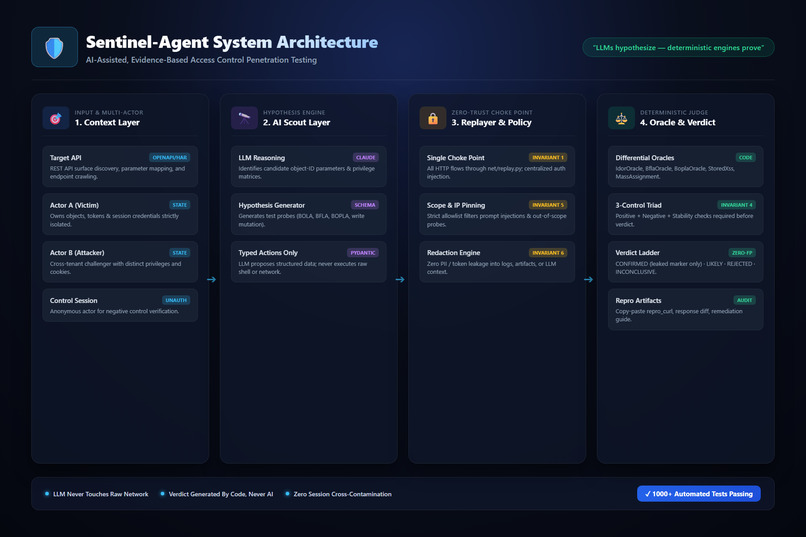Click the description 'Anonymous actor for negative control verification.'
Image resolution: width=806 pixels, height=537 pixels.
pos(115,311)
